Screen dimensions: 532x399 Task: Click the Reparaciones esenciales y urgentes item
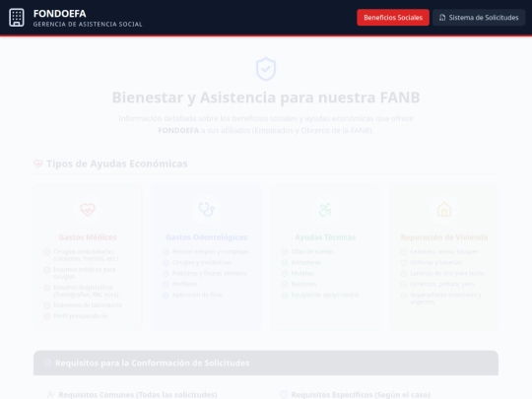[x=445, y=299]
